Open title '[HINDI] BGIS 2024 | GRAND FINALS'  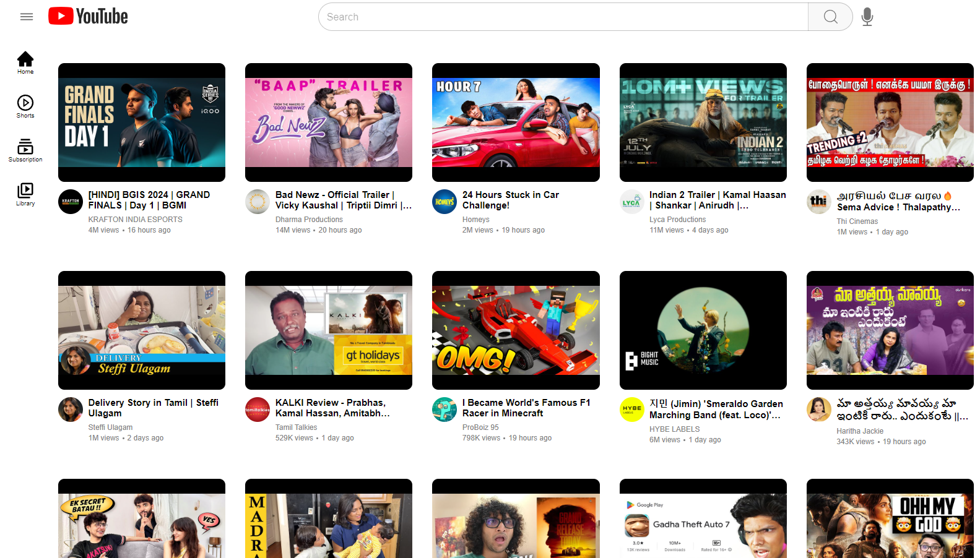coord(149,200)
